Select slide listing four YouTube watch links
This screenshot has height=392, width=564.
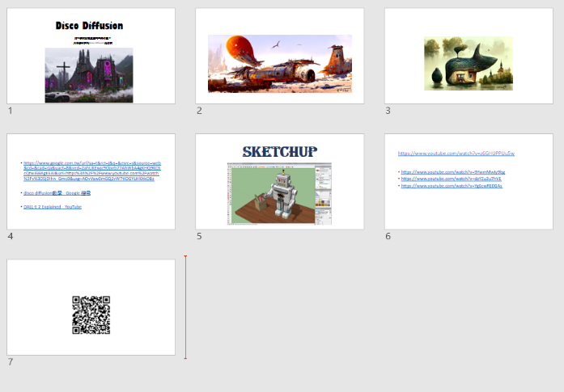tap(469, 181)
